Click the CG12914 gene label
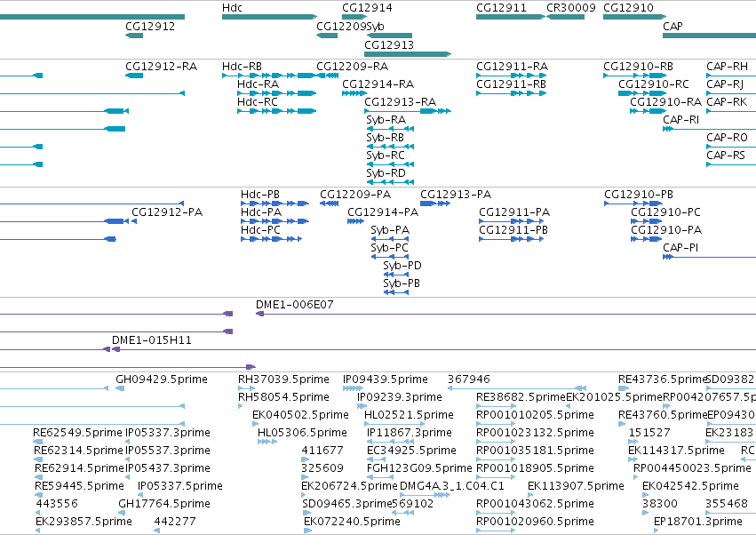 (367, 8)
